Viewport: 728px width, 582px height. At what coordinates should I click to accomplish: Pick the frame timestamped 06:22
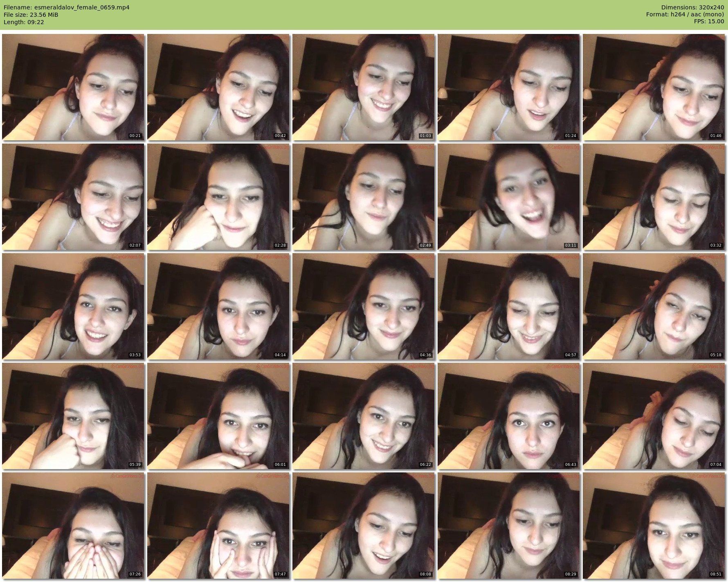point(364,416)
